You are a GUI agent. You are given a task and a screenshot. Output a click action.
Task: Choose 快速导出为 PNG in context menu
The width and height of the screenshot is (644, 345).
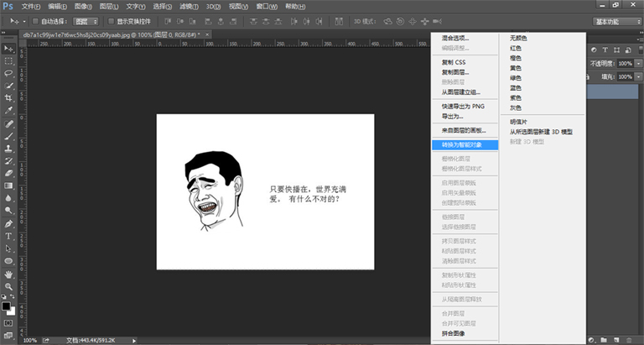click(x=465, y=106)
